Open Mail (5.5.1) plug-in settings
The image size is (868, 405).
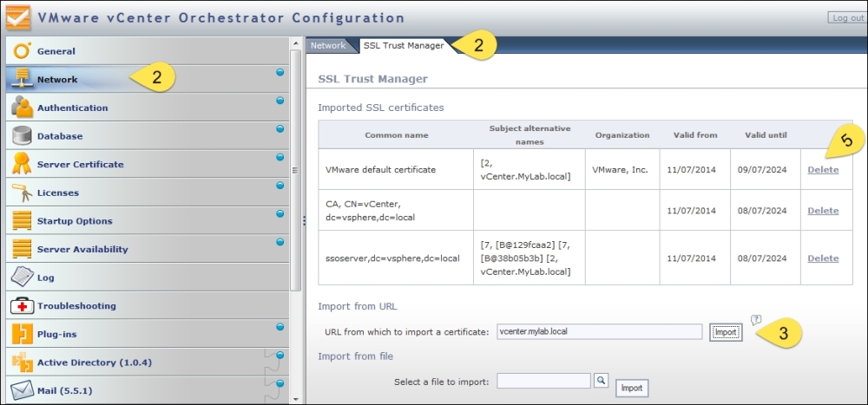148,390
